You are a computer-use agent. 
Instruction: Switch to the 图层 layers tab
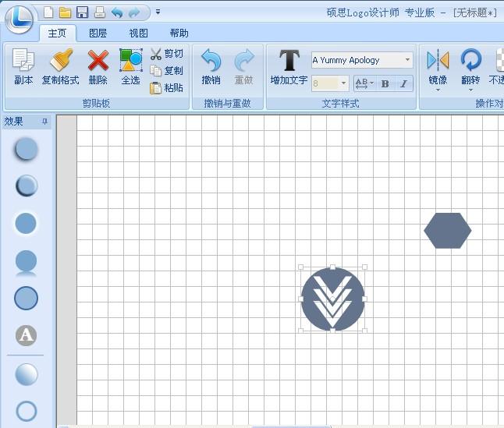[x=98, y=33]
